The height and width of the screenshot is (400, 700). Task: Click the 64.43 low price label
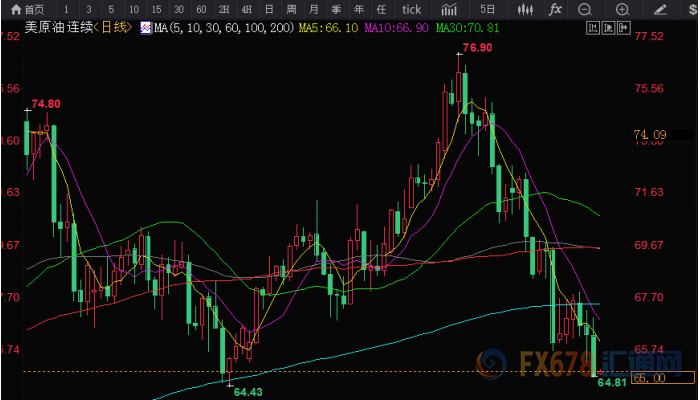(248, 392)
